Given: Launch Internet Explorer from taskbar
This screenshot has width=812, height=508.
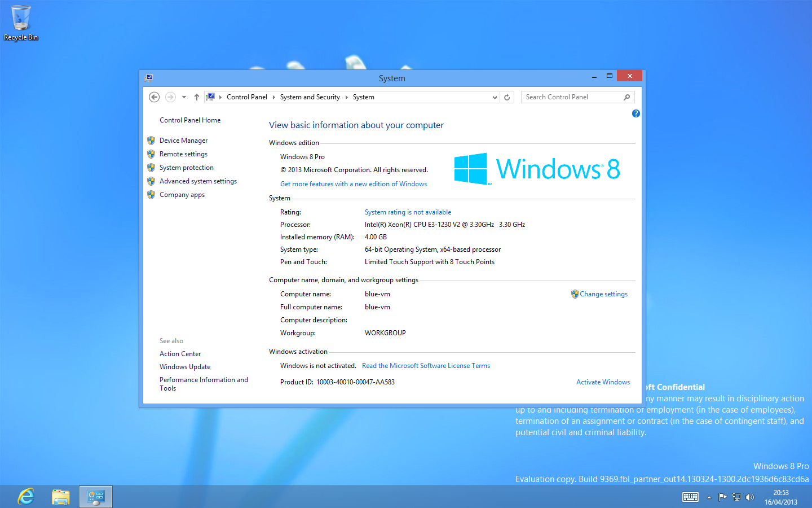Looking at the screenshot, I should [26, 497].
